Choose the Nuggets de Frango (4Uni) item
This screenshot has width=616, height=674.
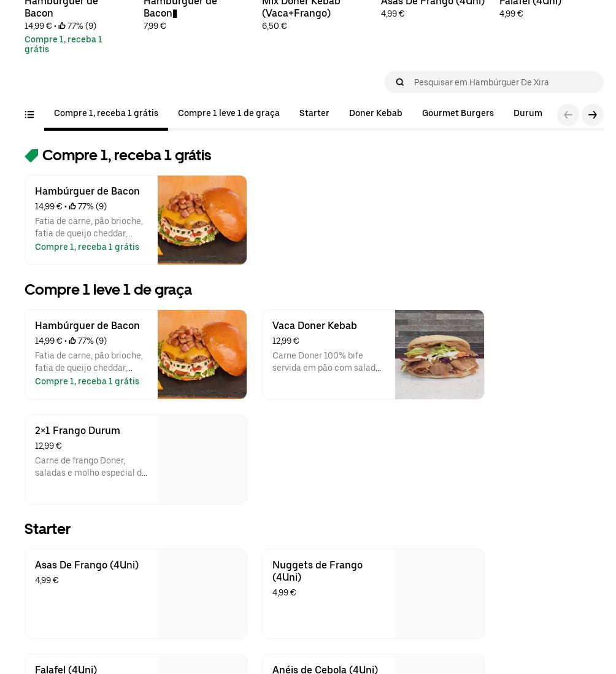373,594
